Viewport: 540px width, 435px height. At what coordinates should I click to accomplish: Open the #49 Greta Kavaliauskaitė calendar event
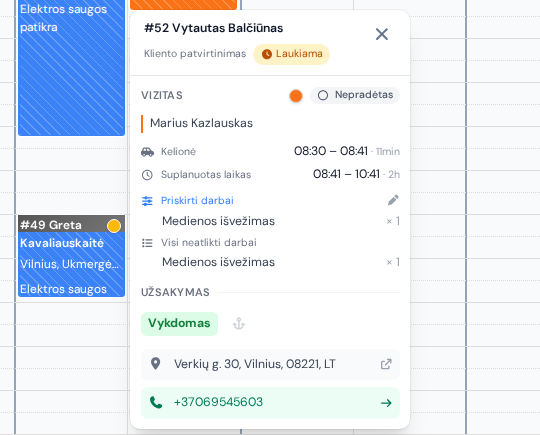[x=71, y=256]
